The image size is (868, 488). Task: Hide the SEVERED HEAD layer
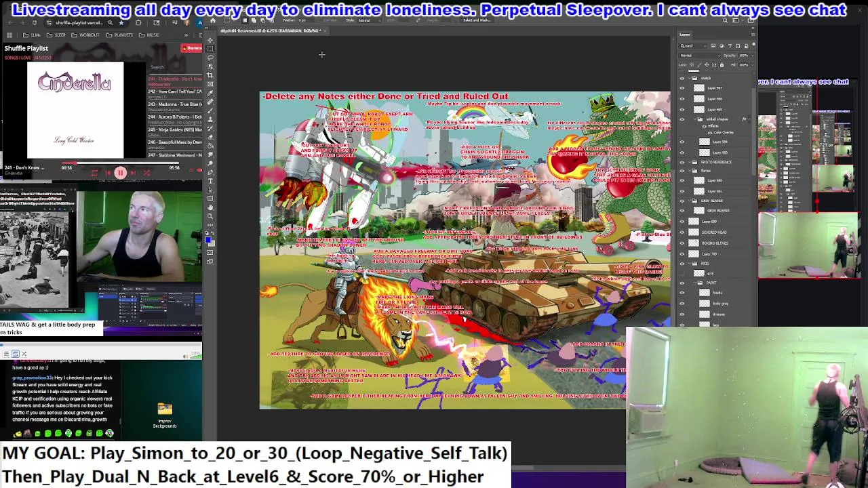tap(682, 232)
